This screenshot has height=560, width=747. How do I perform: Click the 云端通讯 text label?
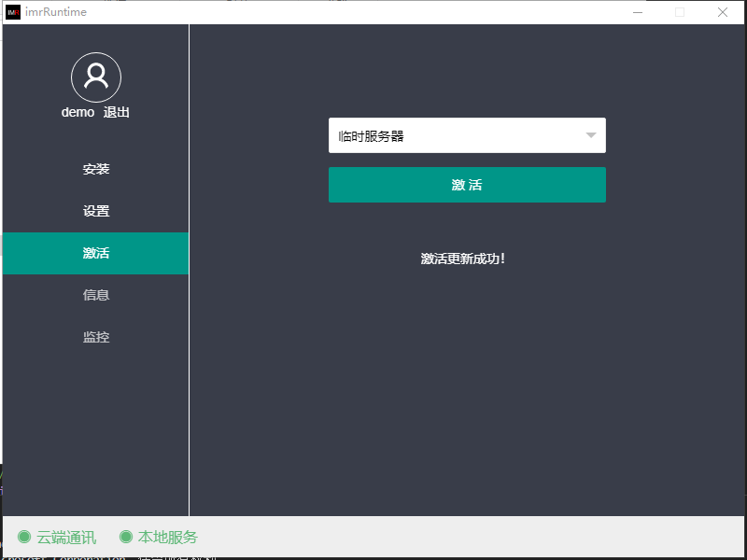(x=66, y=537)
